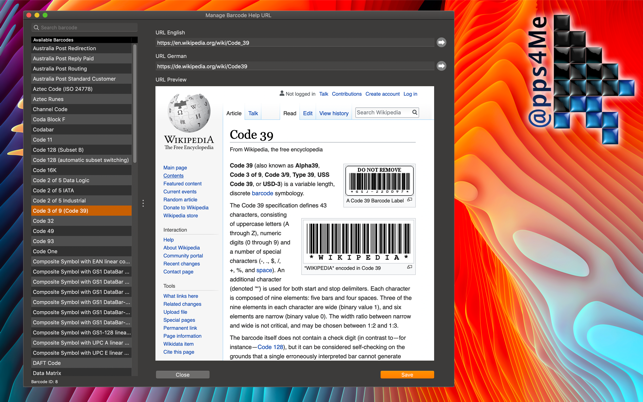The image size is (643, 402).
Task: Click the Create account link
Action: (x=382, y=94)
